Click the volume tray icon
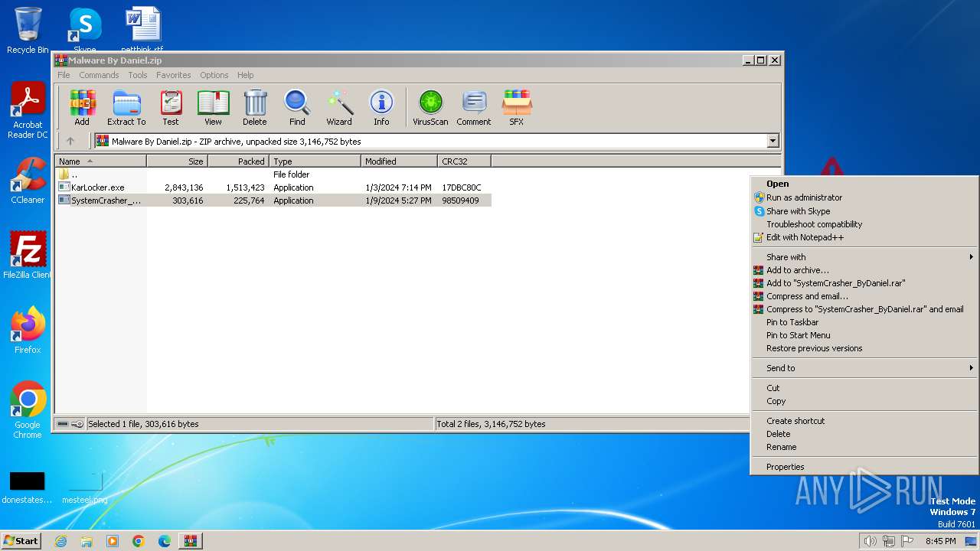The height and width of the screenshot is (551, 980). point(870,541)
